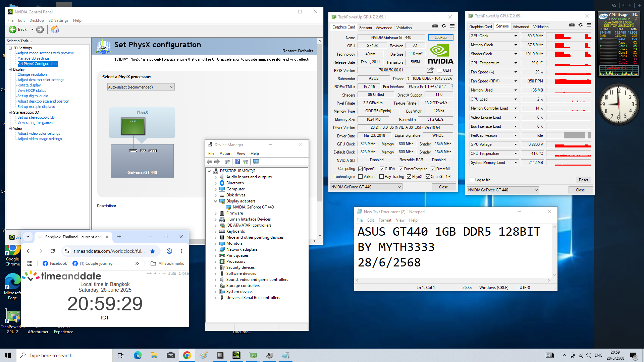Screen dimensions: 644x362
Task: Collapse the Display adapters node
Action: (x=215, y=201)
